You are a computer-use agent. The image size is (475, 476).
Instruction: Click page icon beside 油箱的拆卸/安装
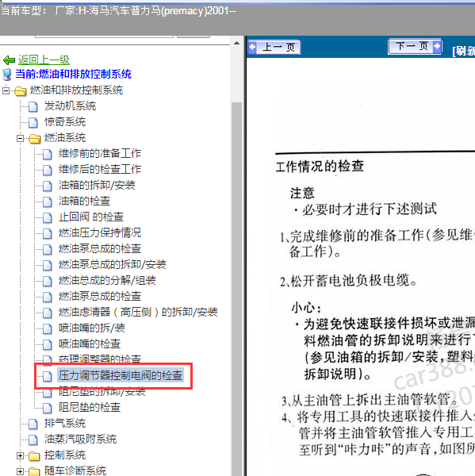tap(48, 186)
